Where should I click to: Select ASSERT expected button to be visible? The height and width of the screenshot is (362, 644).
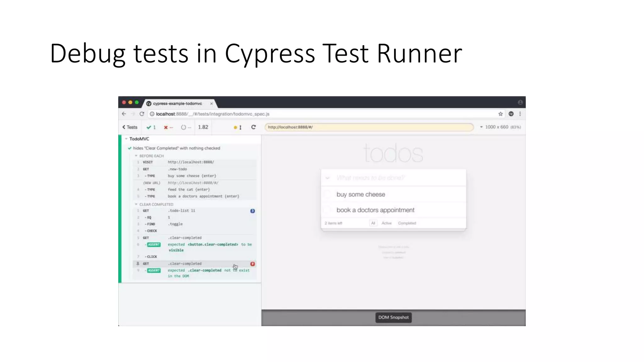195,247
